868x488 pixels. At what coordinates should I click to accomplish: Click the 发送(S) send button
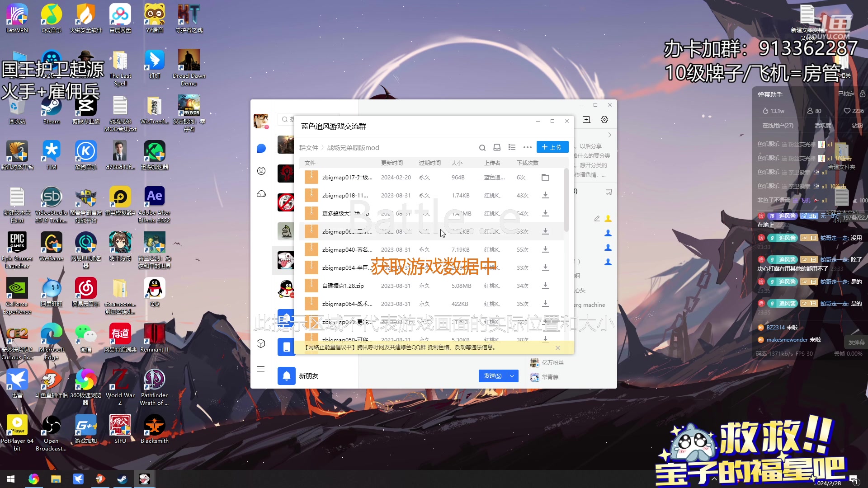coord(493,375)
